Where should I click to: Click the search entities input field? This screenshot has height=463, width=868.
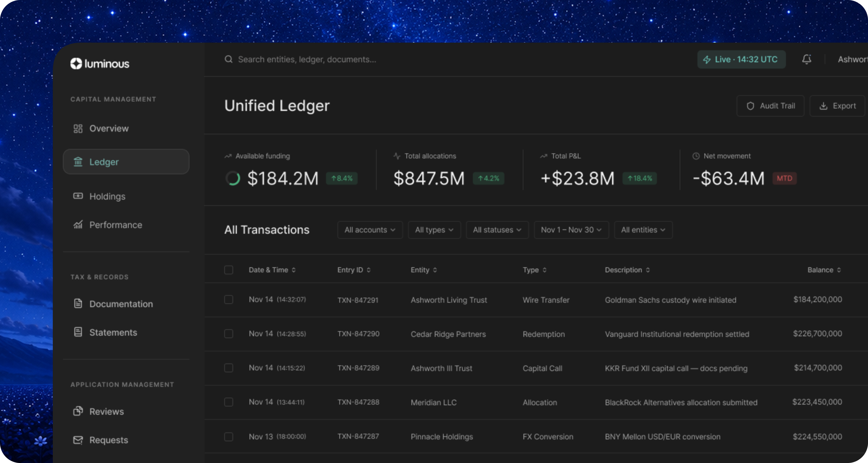(307, 59)
